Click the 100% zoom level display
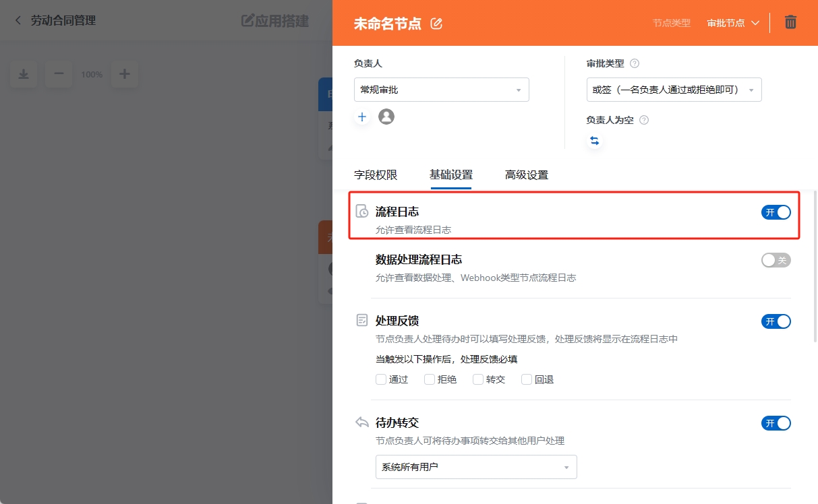The image size is (818, 504). pyautogui.click(x=91, y=74)
